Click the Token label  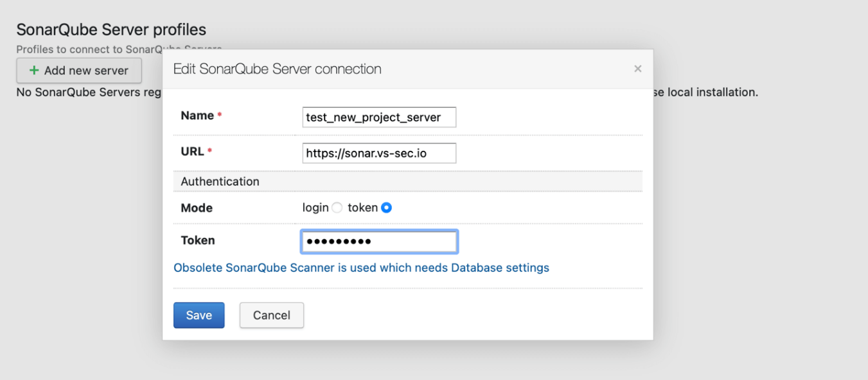(198, 241)
